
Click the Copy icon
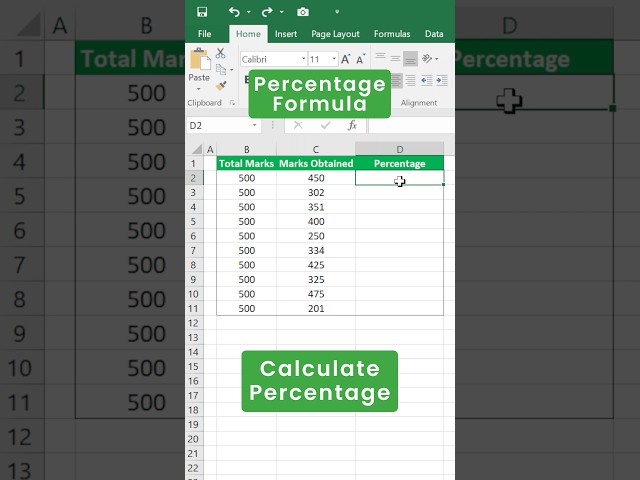pyautogui.click(x=221, y=69)
